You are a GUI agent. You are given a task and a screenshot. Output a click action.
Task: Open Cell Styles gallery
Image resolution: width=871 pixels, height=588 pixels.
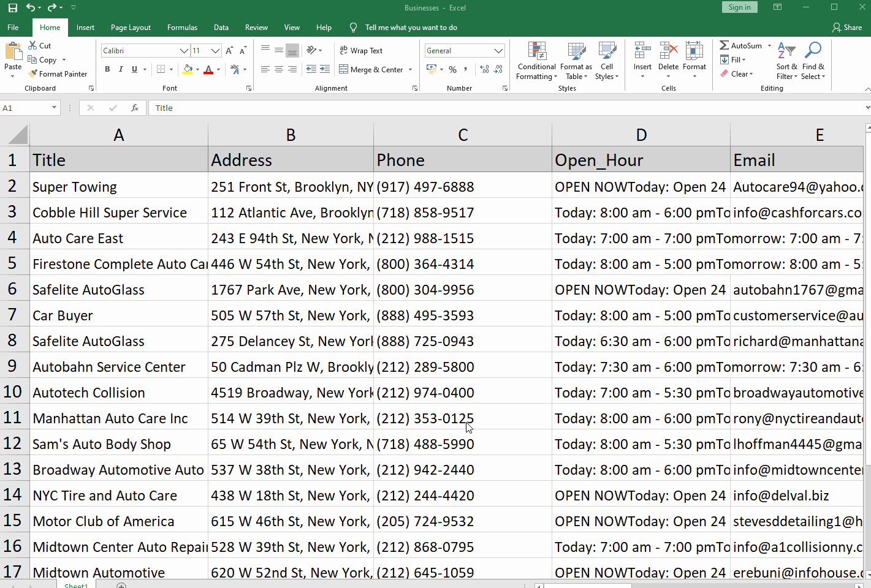pyautogui.click(x=607, y=61)
